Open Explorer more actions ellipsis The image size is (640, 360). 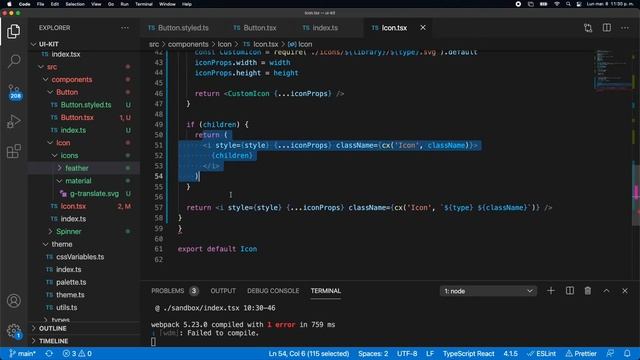[124, 28]
